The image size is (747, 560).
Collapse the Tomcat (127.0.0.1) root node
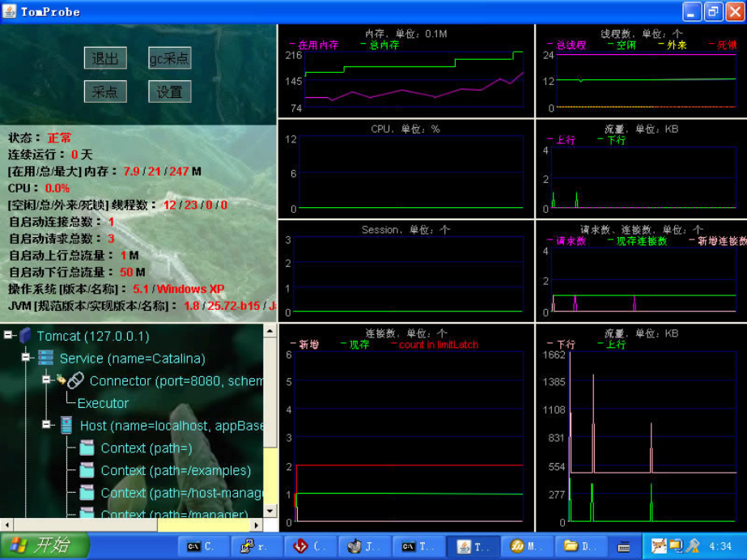point(8,335)
